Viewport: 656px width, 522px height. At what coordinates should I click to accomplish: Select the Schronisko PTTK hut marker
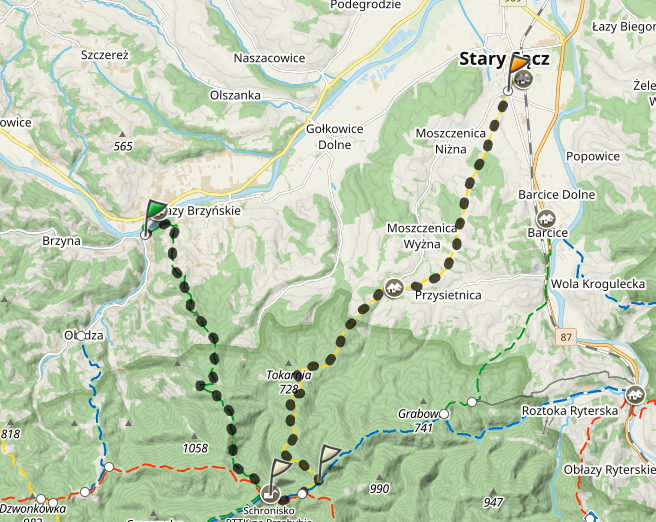click(x=270, y=494)
